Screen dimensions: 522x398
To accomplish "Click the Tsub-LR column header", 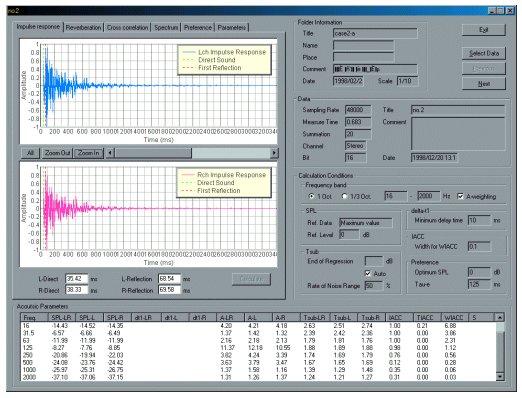I will [315, 317].
